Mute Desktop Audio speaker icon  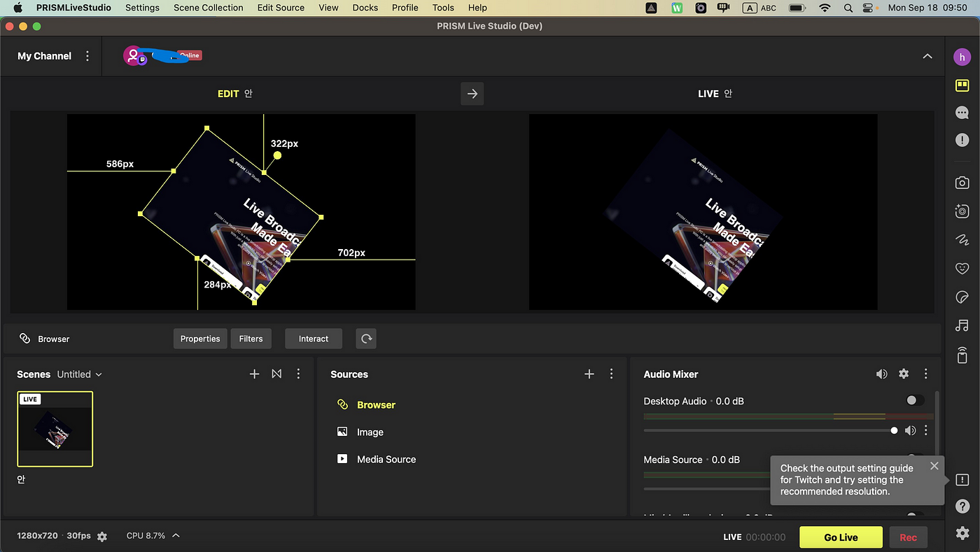pos(910,430)
